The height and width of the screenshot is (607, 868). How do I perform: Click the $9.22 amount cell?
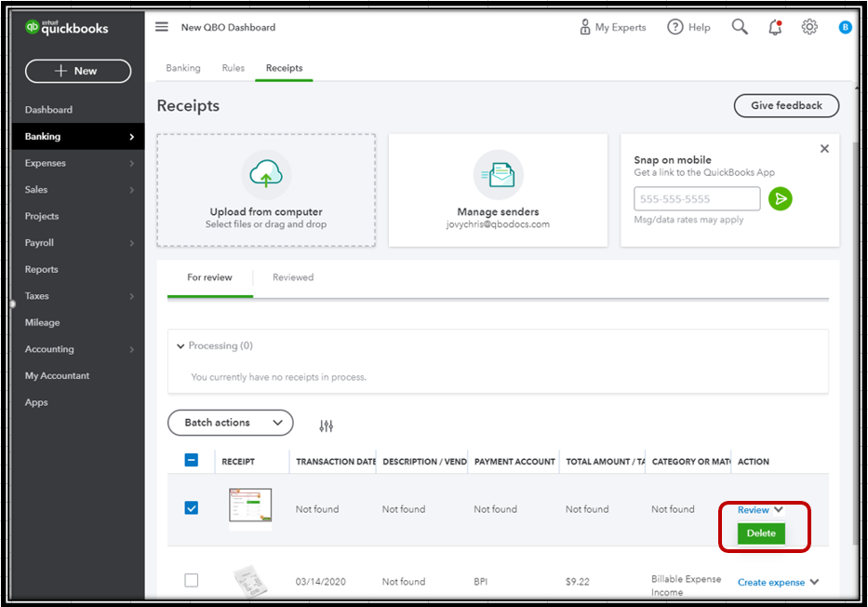(x=578, y=582)
